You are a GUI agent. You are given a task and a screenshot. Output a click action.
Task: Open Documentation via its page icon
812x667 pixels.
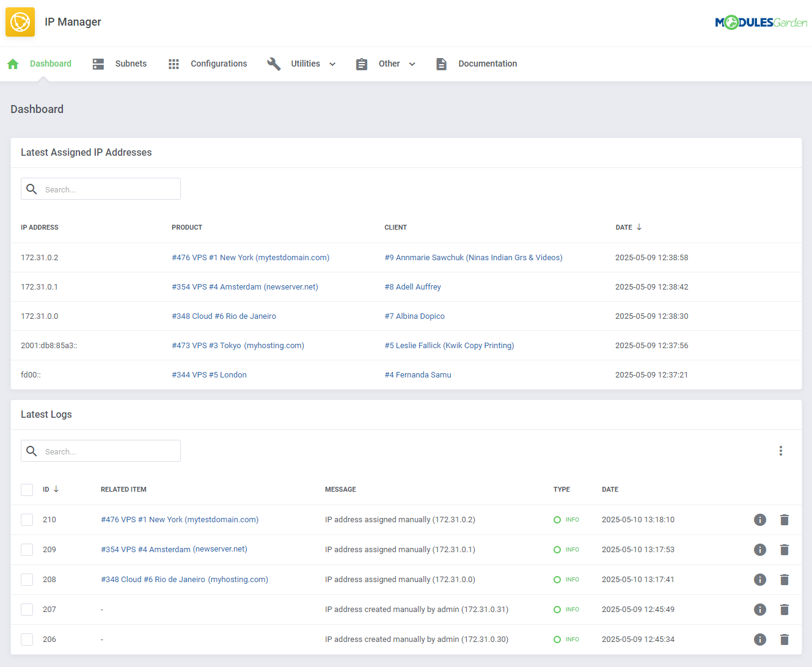point(442,64)
